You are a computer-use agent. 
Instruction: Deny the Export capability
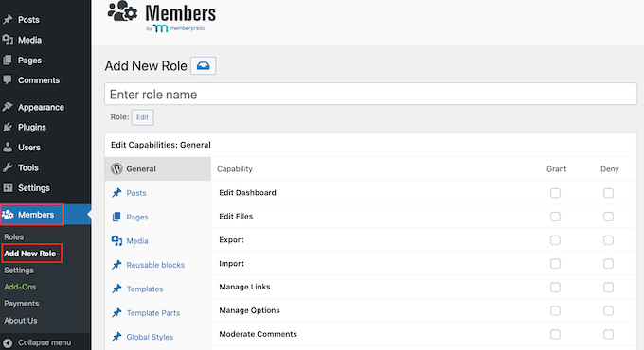click(608, 240)
